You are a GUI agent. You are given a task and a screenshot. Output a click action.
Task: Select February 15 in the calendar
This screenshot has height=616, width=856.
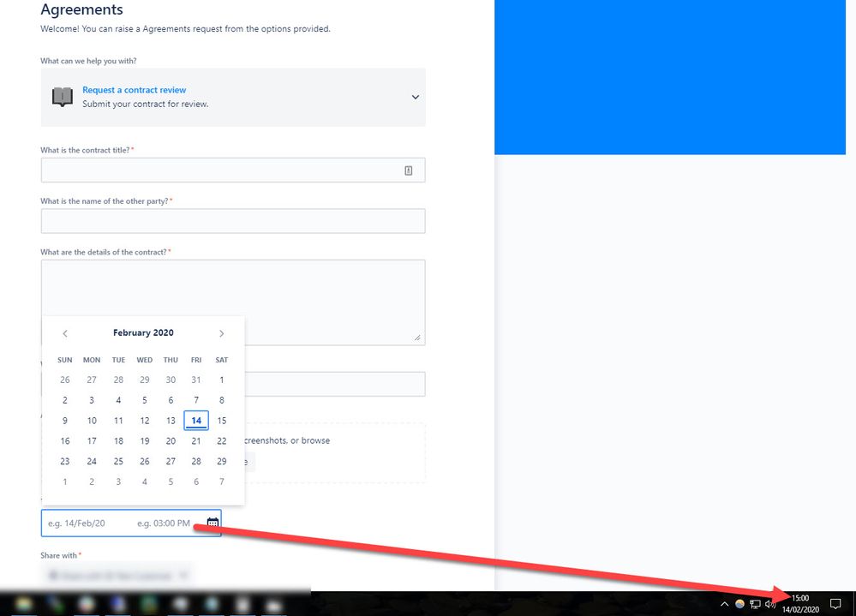[x=222, y=421]
